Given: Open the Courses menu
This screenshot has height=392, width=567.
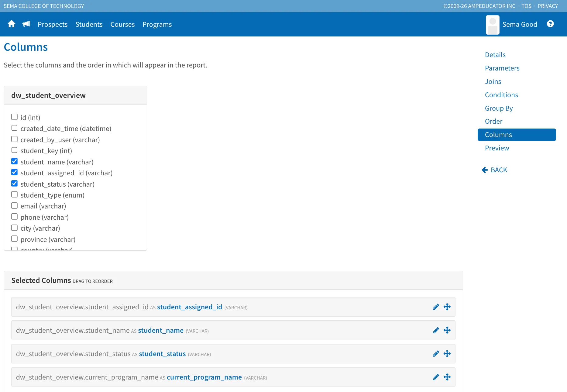Looking at the screenshot, I should 122,24.
